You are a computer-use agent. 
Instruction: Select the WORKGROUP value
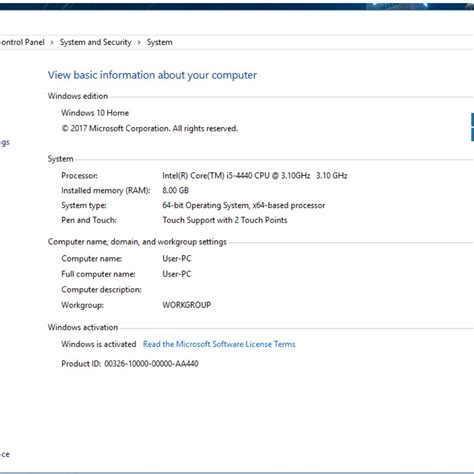pyautogui.click(x=187, y=305)
